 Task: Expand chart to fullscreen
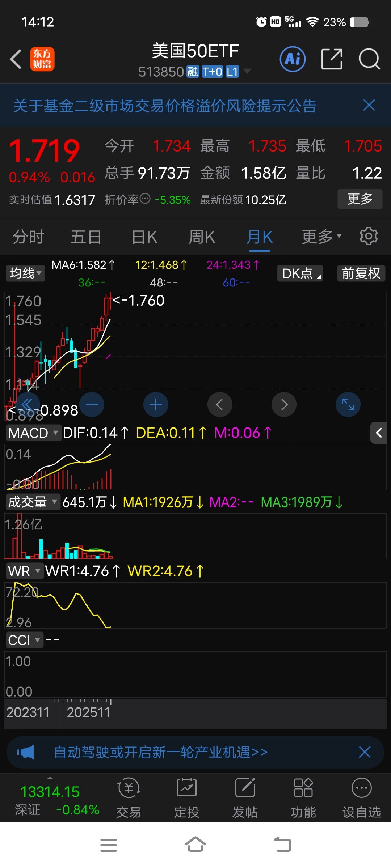348,404
